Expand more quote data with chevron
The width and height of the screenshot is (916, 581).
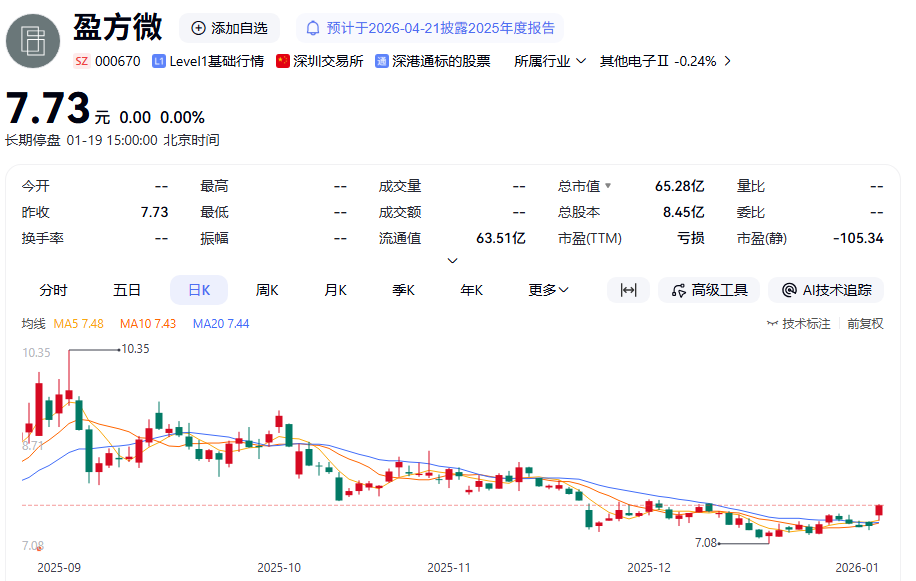point(452,260)
